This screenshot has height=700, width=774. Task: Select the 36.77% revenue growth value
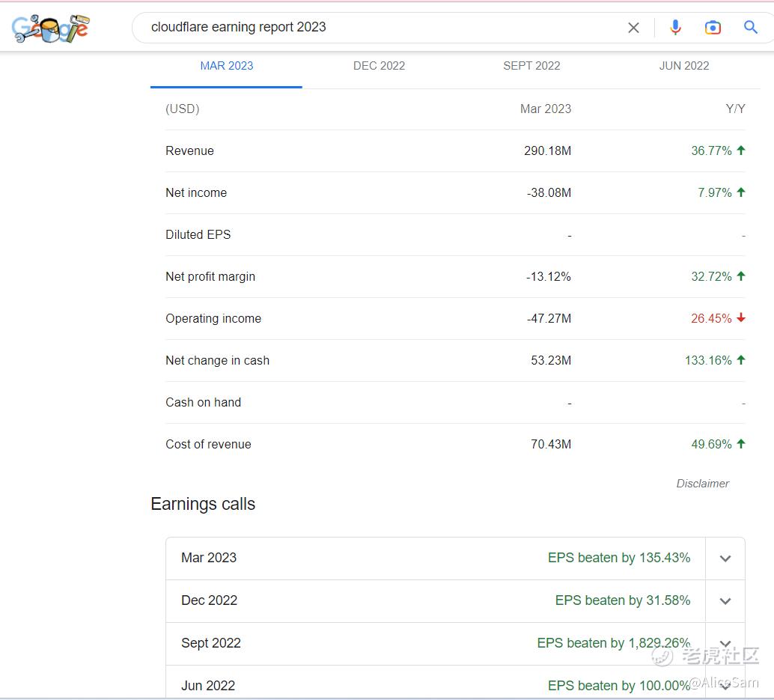pos(711,151)
